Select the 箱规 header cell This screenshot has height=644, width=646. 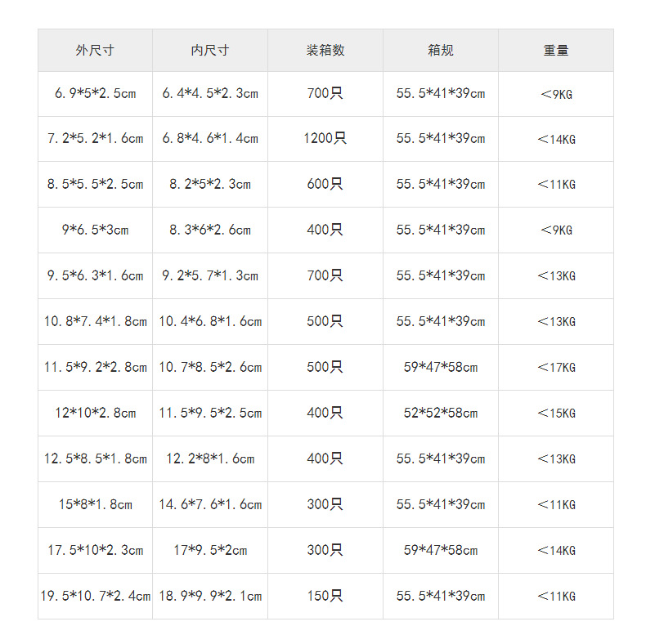click(x=441, y=51)
